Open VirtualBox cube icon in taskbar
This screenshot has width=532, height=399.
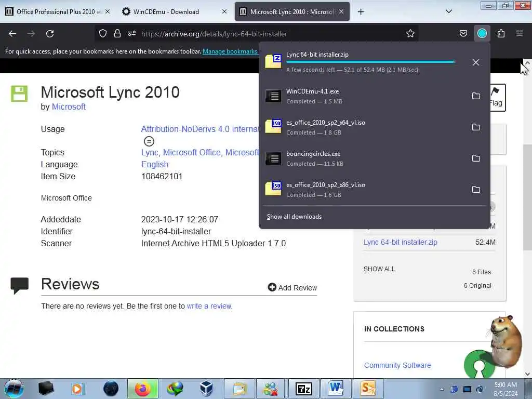[x=207, y=389]
